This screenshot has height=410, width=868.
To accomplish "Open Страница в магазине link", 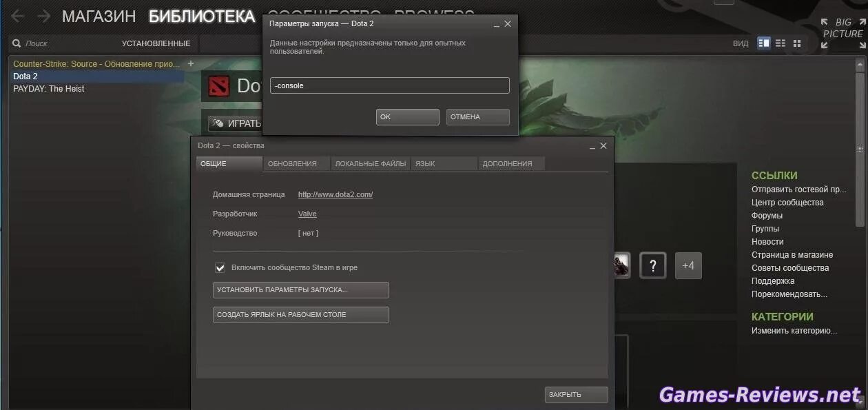I will pyautogui.click(x=792, y=255).
